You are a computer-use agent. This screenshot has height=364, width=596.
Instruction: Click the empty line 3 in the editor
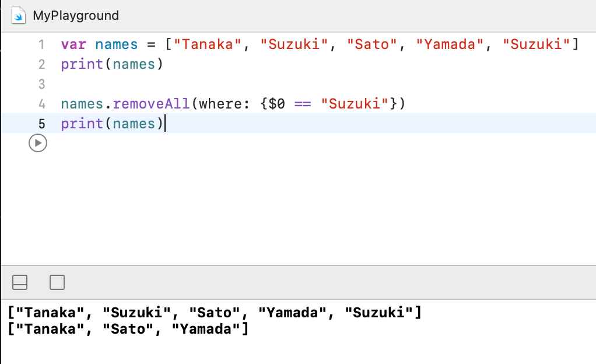[233, 84]
